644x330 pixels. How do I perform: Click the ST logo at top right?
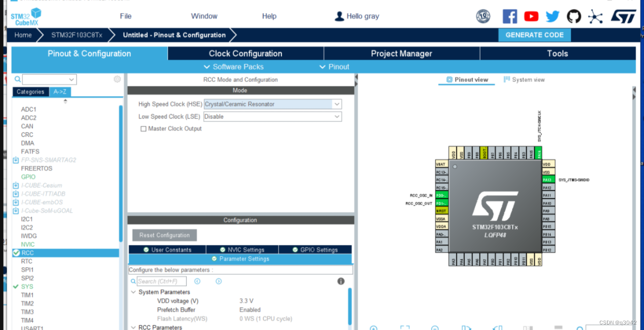(623, 16)
